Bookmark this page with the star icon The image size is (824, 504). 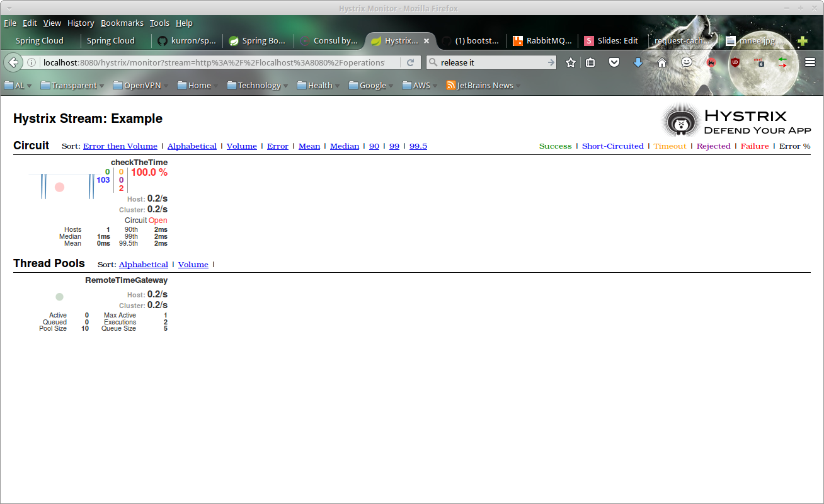click(571, 62)
